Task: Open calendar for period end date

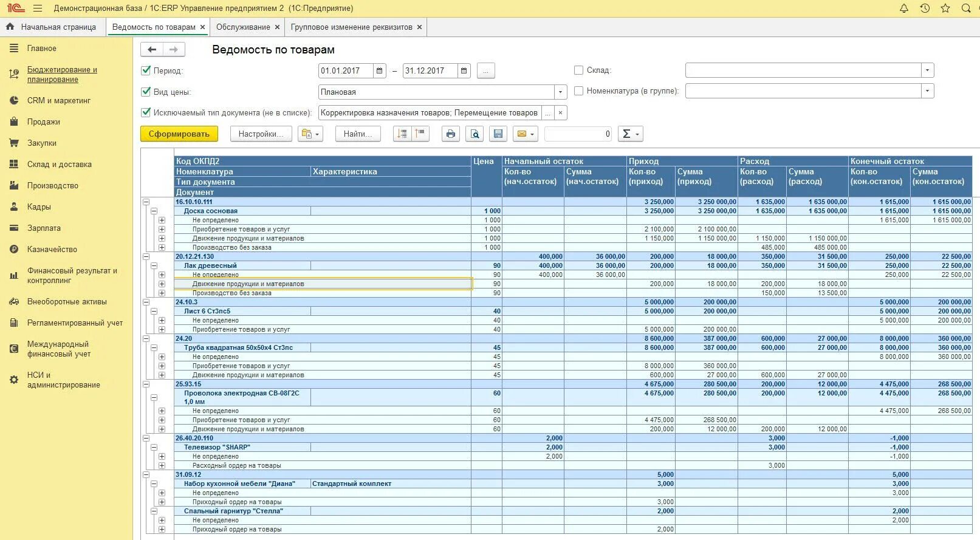Action: pyautogui.click(x=464, y=70)
